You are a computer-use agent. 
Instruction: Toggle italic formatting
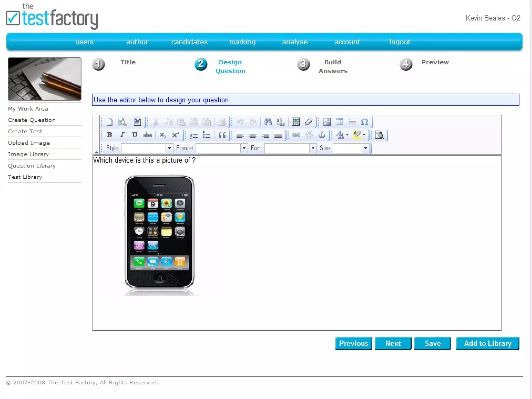tap(122, 135)
